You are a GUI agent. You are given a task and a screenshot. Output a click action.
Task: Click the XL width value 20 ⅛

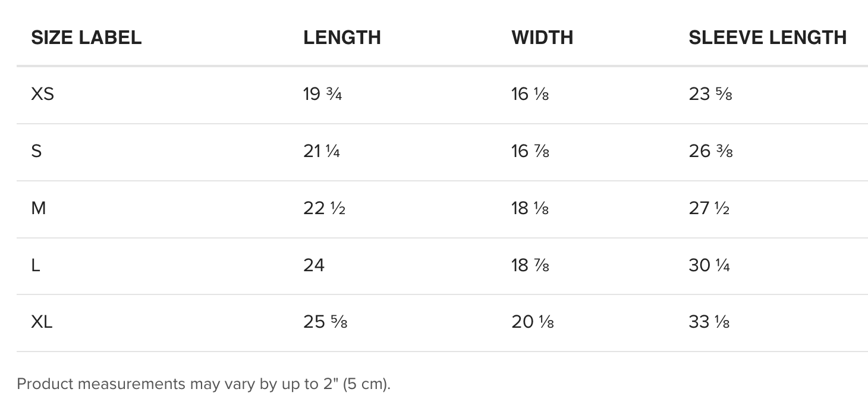pos(533,322)
